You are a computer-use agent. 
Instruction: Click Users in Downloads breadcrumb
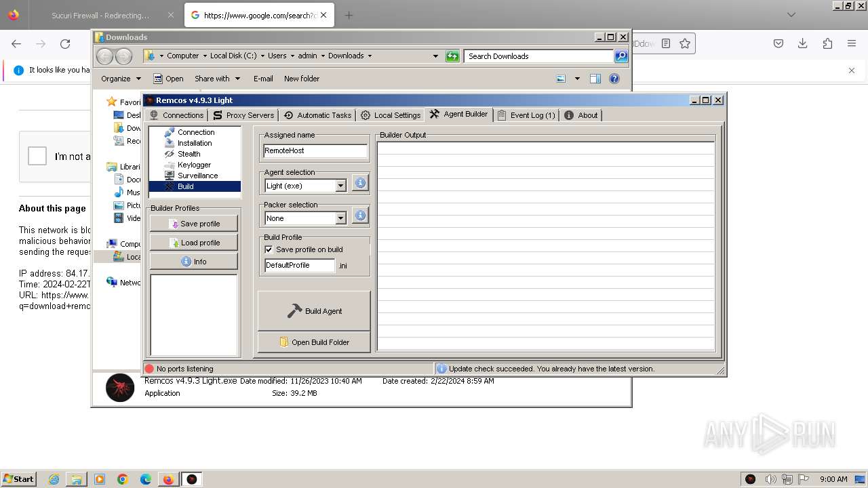pyautogui.click(x=277, y=56)
